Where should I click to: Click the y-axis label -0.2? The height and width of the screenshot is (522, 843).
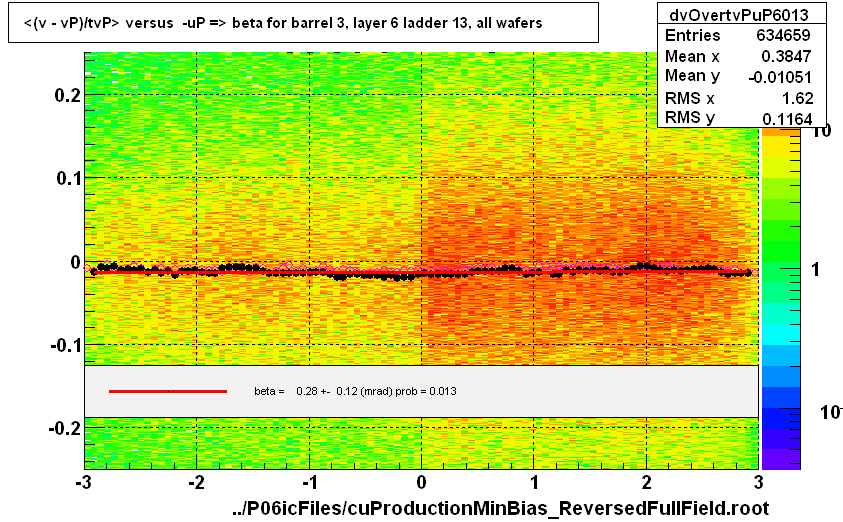[65, 428]
